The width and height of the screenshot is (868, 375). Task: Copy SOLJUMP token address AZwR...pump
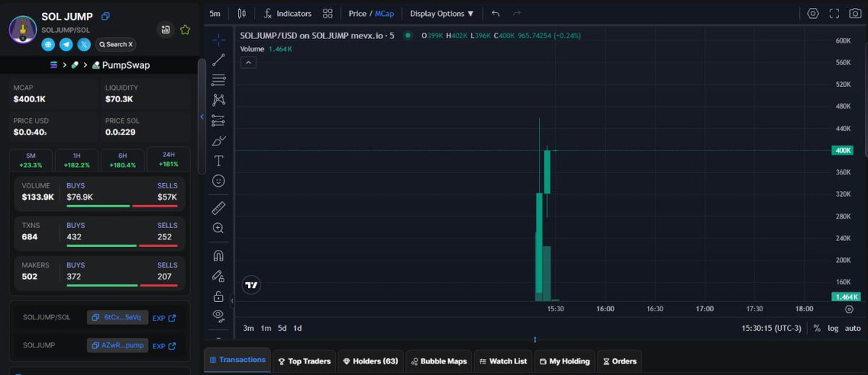coord(118,346)
